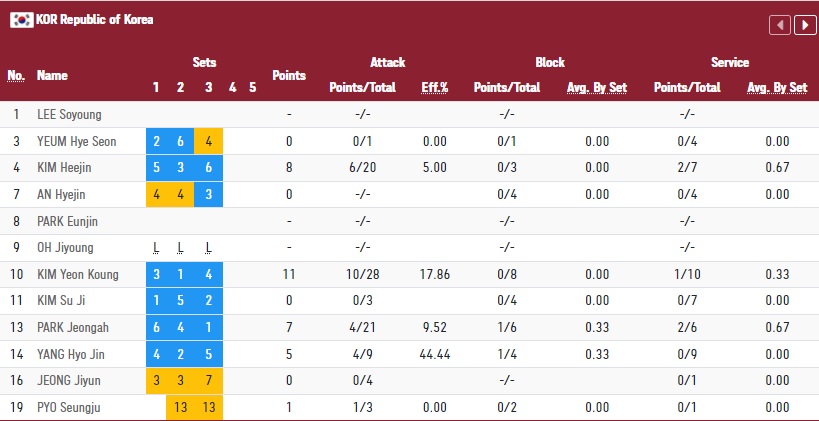Click libero OH Jiyoung's name
Screen dimensions: 819x421
pyautogui.click(x=68, y=248)
